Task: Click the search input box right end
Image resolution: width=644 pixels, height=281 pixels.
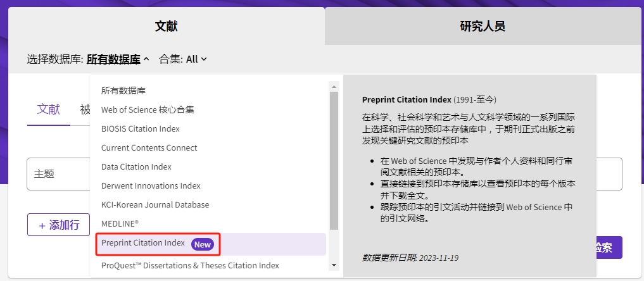Action: pyautogui.click(x=609, y=174)
